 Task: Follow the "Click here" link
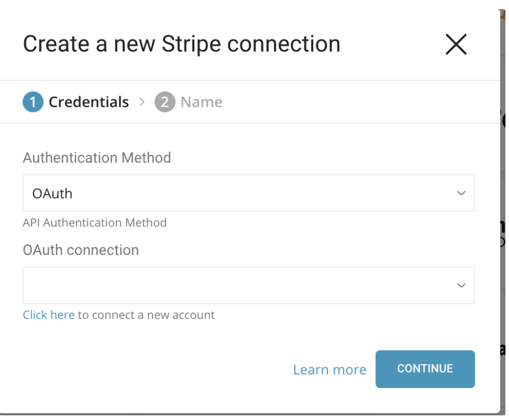(x=48, y=315)
